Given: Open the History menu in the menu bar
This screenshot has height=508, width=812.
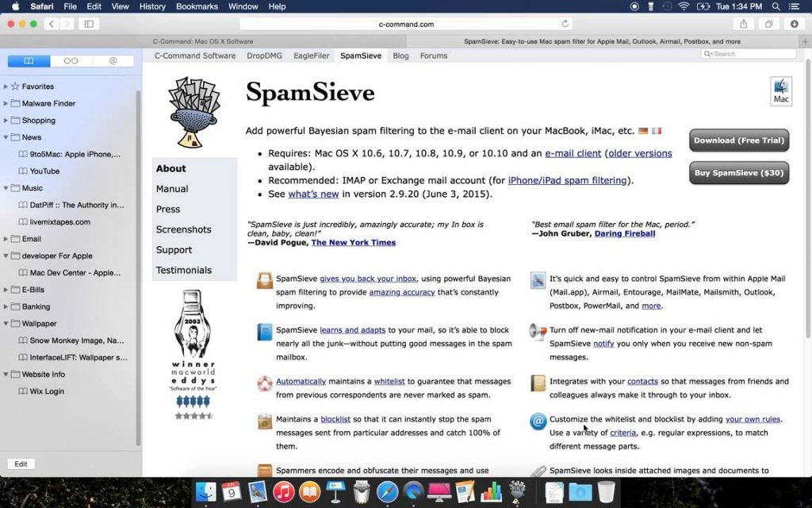Looking at the screenshot, I should (x=152, y=6).
